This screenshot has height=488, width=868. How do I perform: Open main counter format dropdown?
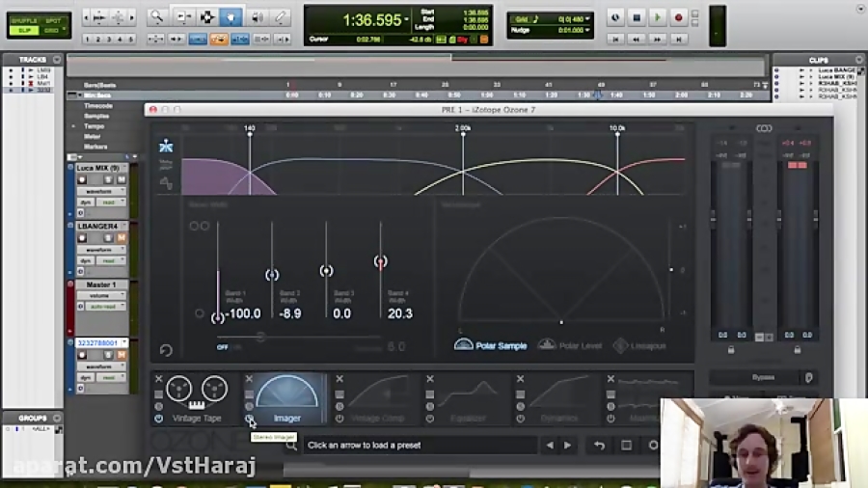[x=406, y=20]
